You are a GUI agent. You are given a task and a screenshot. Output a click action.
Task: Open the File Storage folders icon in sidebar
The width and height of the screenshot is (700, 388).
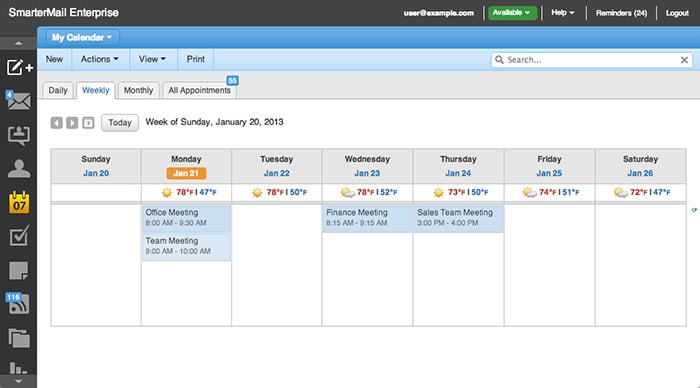pyautogui.click(x=19, y=338)
